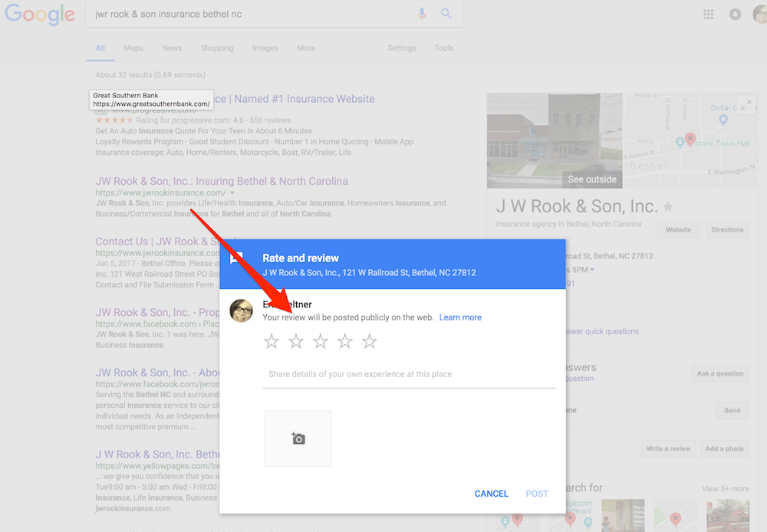
Task: Switch to the Shopping tab
Action: (x=217, y=48)
